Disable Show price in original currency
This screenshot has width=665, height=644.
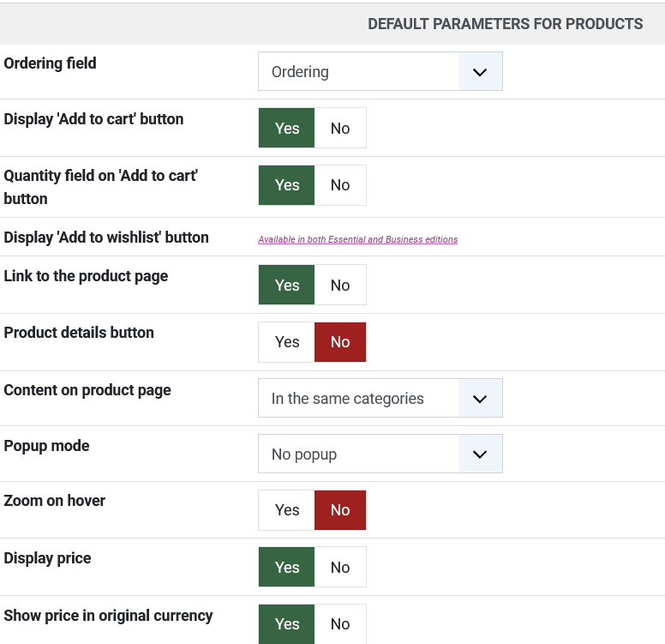tap(340, 624)
